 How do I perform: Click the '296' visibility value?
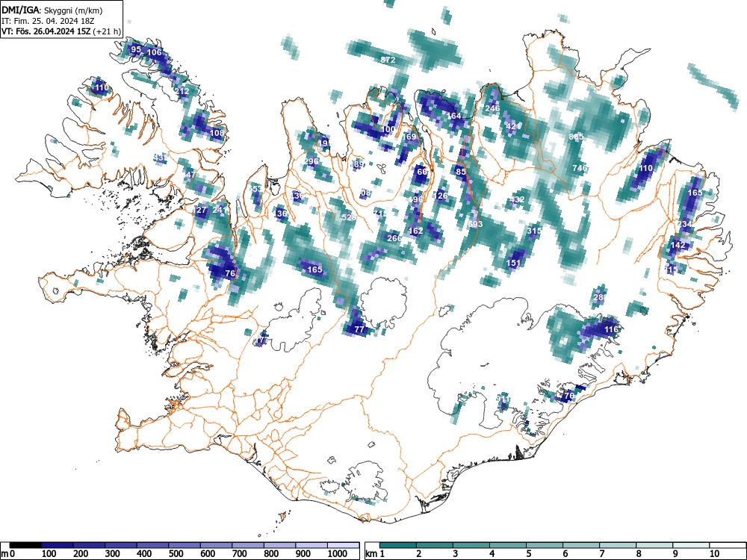pos(311,161)
